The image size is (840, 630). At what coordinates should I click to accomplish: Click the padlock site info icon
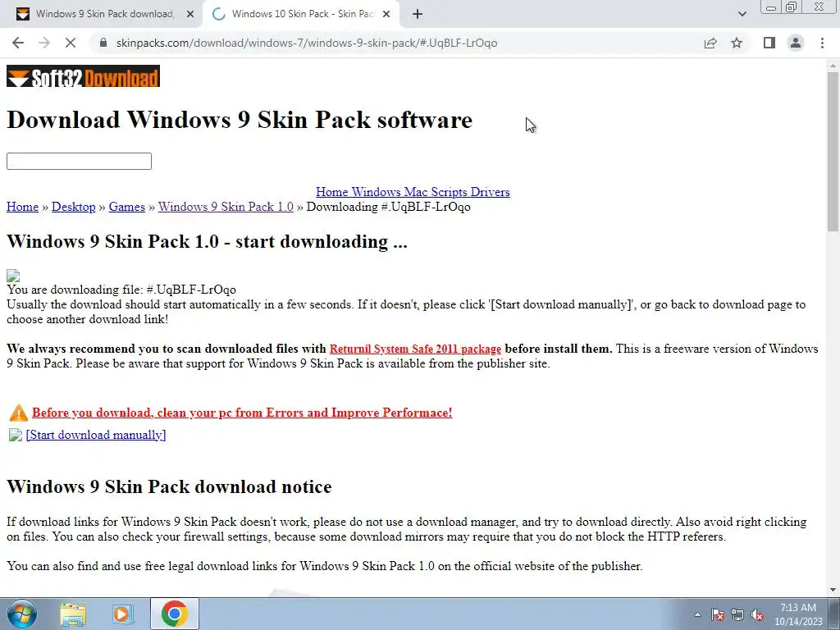pos(104,43)
